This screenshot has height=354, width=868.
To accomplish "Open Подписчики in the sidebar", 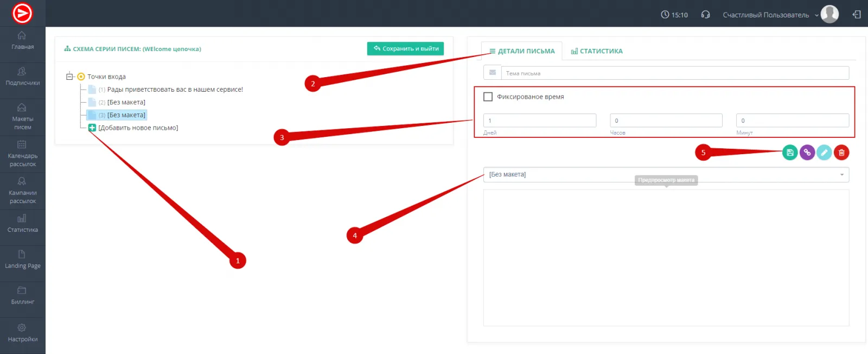I will pos(22,77).
